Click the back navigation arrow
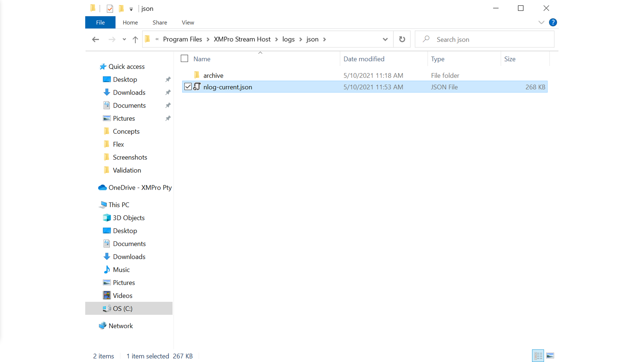This screenshot has width=644, height=362. pyautogui.click(x=96, y=39)
